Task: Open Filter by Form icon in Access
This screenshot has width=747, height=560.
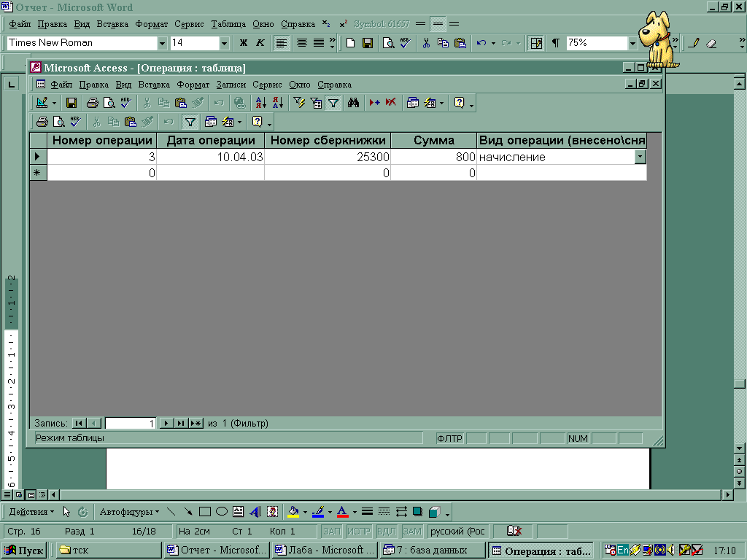Action: point(317,102)
